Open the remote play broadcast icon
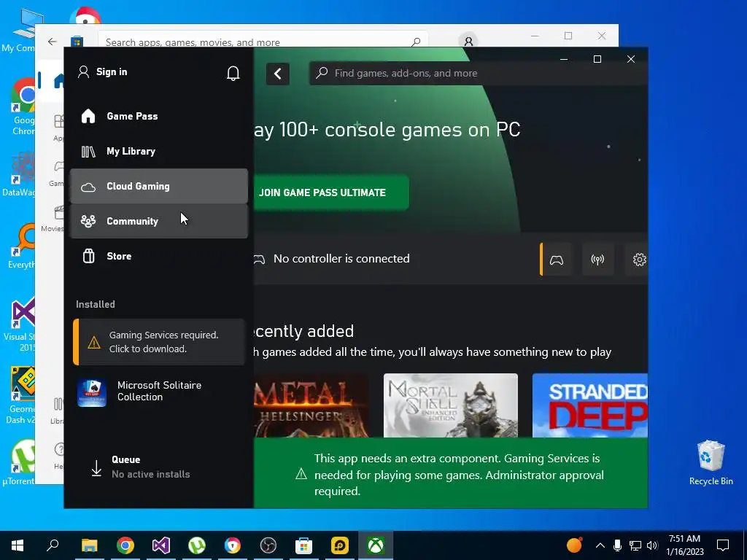Screen dimensions: 747x560 click(597, 260)
